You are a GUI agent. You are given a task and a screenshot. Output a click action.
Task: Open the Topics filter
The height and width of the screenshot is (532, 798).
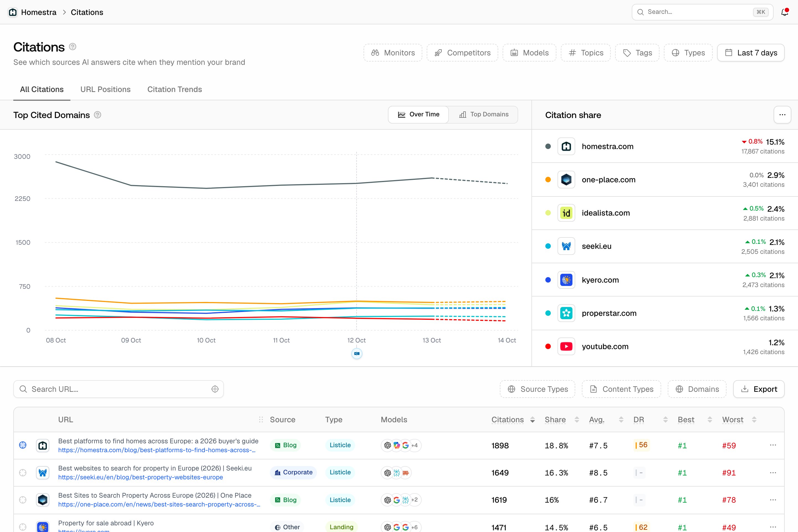pyautogui.click(x=585, y=53)
